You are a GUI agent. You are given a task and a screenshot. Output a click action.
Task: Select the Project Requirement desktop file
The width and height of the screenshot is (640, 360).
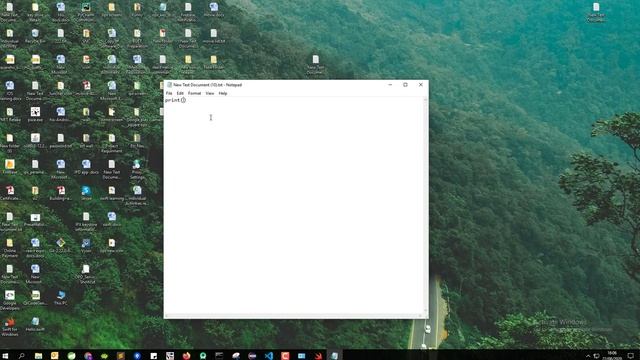tap(111, 143)
